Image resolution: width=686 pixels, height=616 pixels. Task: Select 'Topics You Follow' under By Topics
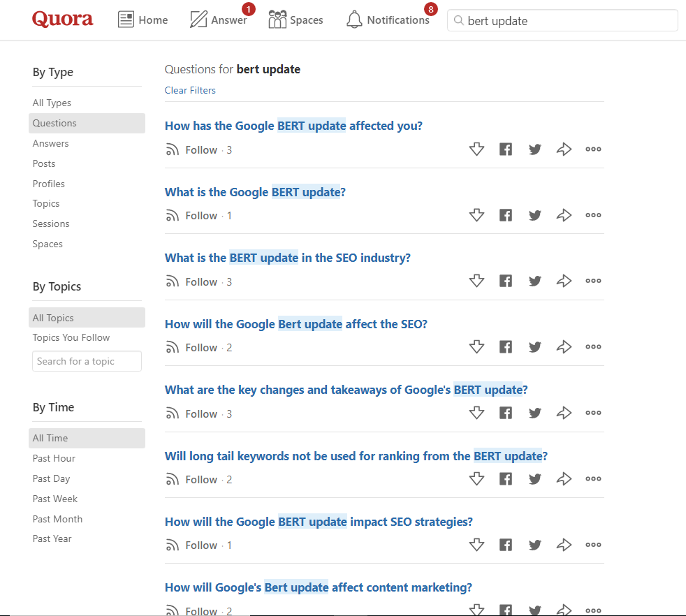click(x=71, y=337)
